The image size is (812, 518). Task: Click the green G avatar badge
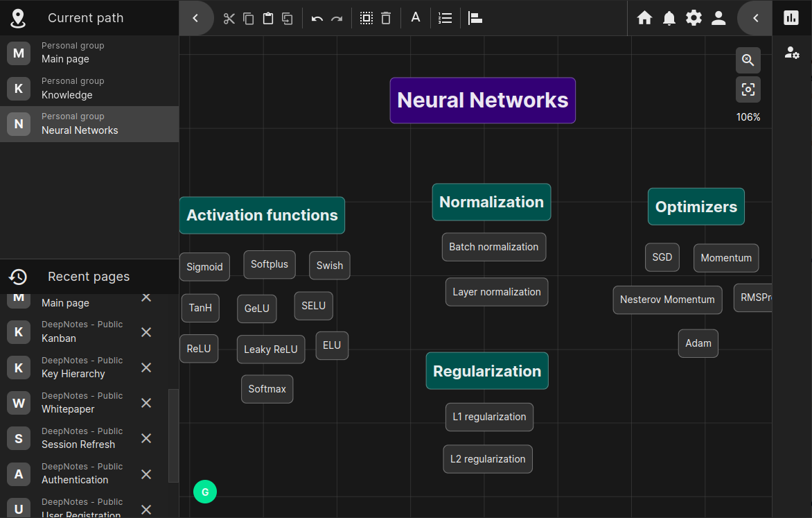click(x=205, y=492)
